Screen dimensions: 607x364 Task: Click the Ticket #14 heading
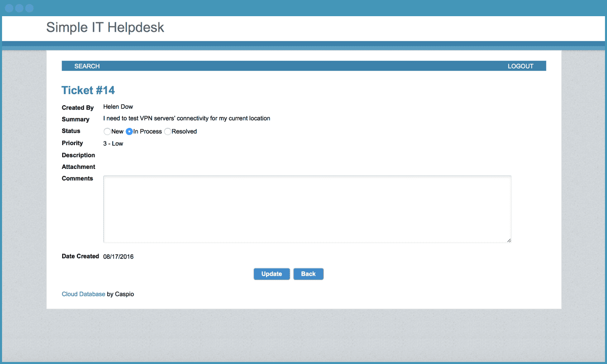[88, 90]
